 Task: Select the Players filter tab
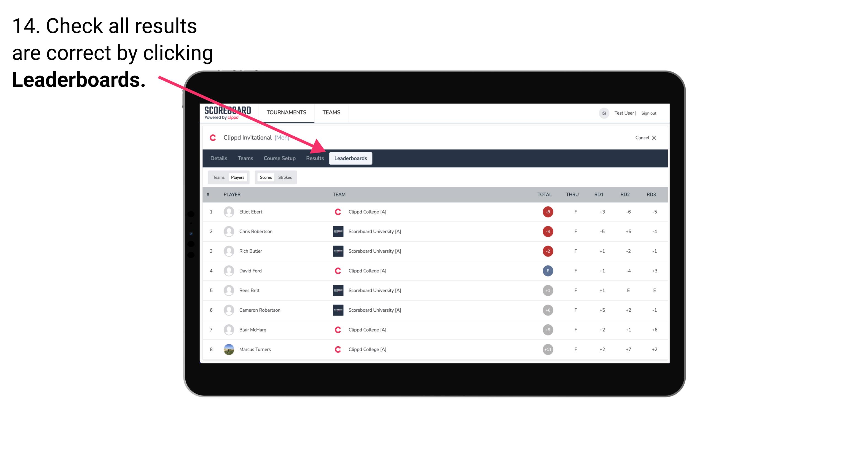(x=237, y=177)
